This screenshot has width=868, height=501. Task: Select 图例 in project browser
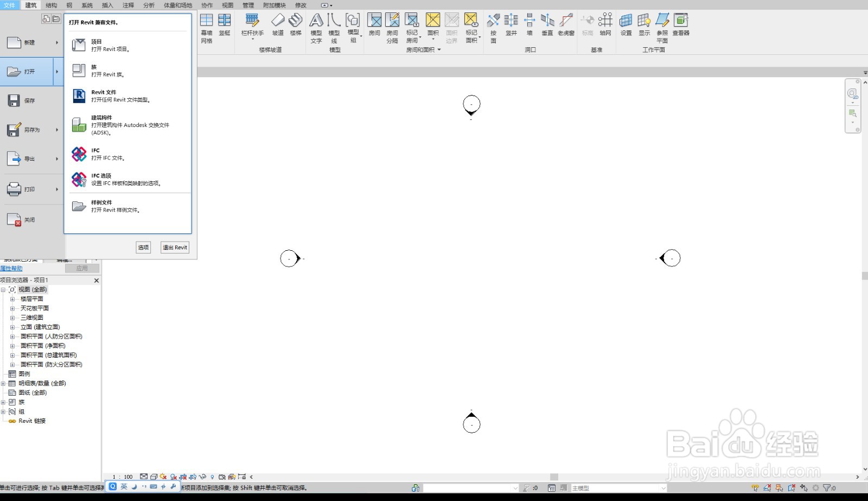pos(24,374)
